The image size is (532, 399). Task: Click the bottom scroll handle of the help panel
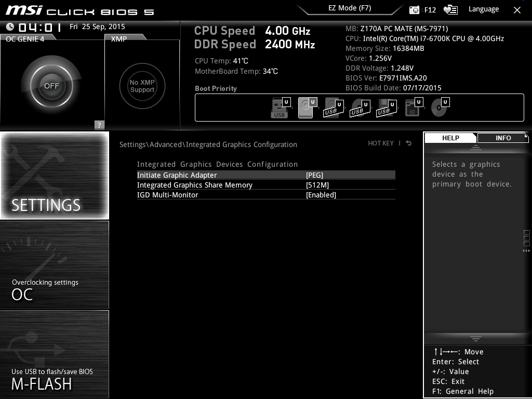pos(476,338)
